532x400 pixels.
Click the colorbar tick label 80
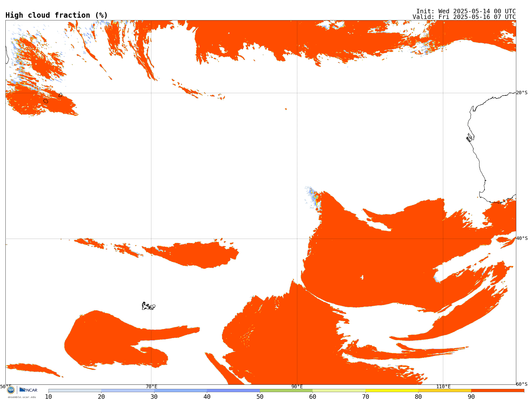418,397
